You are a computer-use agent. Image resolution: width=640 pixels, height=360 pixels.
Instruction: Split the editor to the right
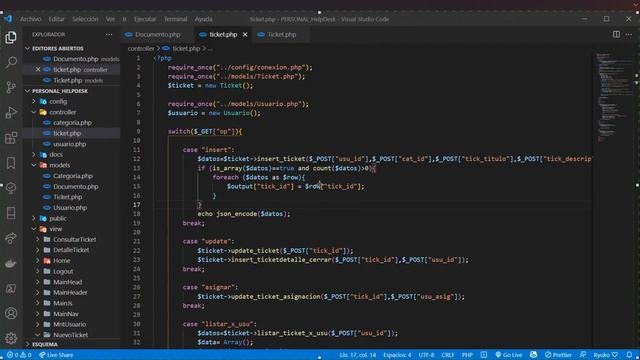coord(616,34)
